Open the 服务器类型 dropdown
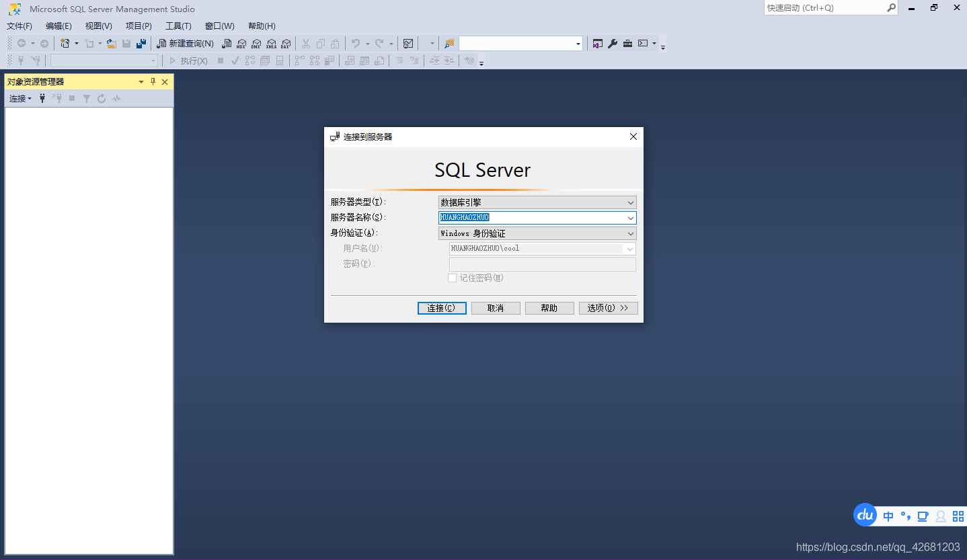 [630, 202]
